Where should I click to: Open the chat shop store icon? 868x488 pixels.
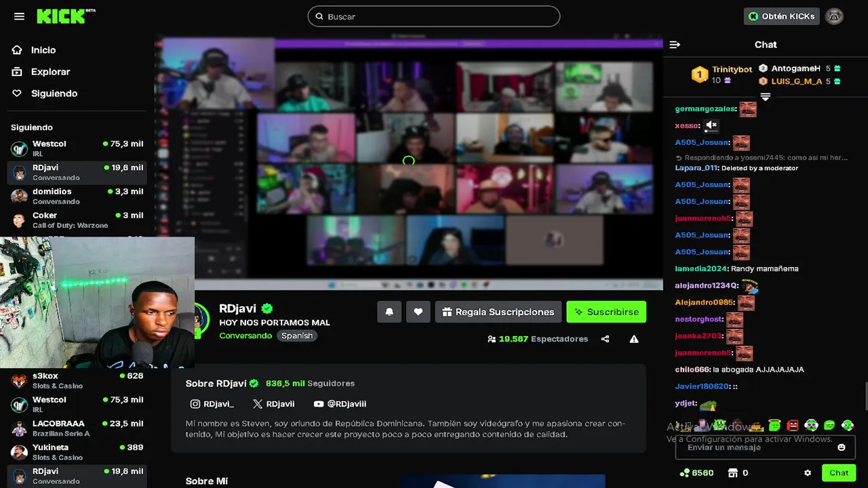pos(732,473)
